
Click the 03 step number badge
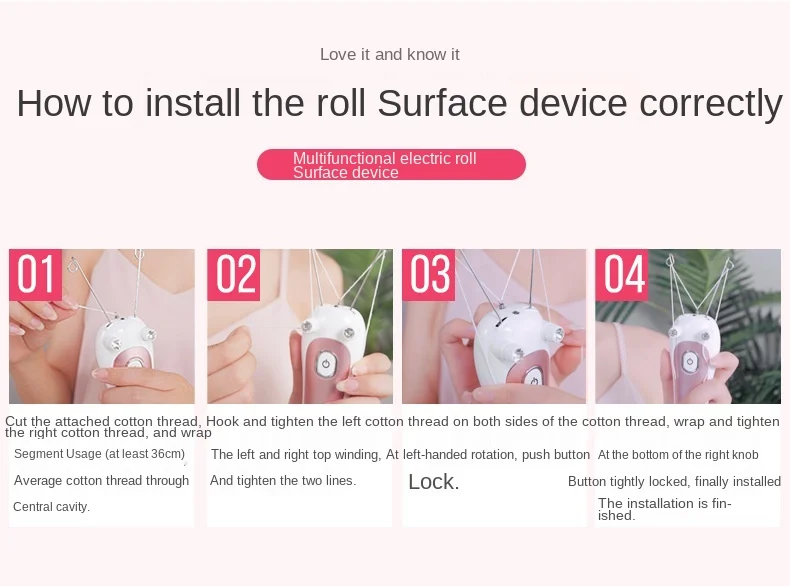428,275
